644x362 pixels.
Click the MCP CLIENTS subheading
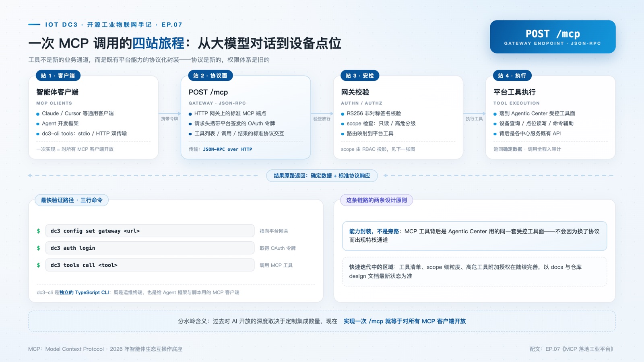tap(54, 103)
